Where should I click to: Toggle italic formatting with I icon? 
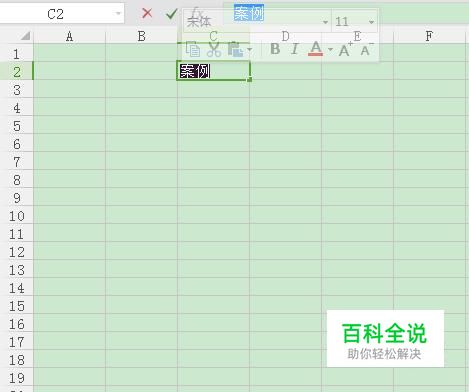294,49
